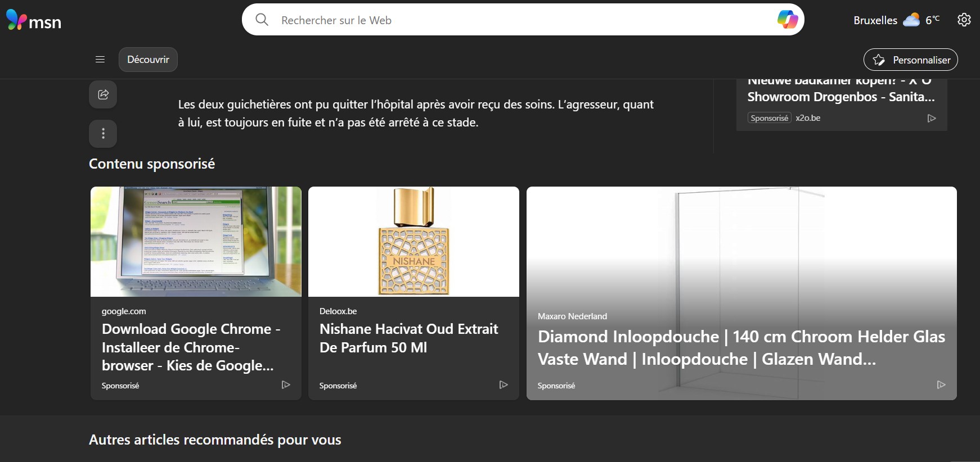Open the Diamond Inloopdouche sponsored link

tap(741, 348)
